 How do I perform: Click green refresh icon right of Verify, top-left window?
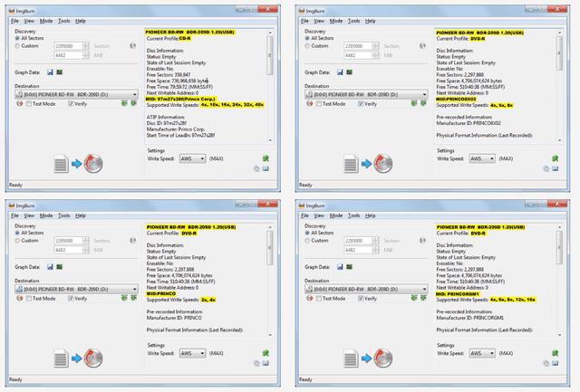[122, 103]
